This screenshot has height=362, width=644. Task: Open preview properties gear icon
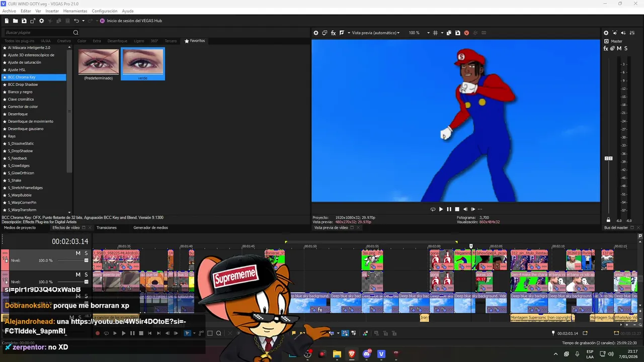[316, 33]
